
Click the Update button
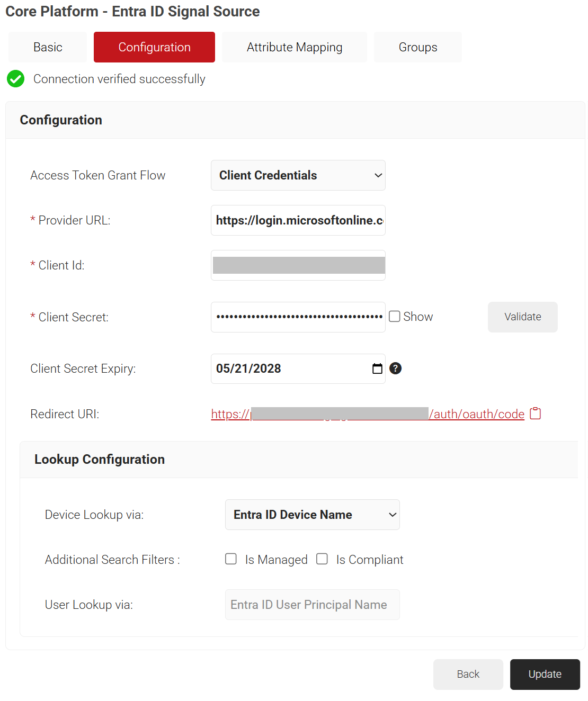pos(545,675)
